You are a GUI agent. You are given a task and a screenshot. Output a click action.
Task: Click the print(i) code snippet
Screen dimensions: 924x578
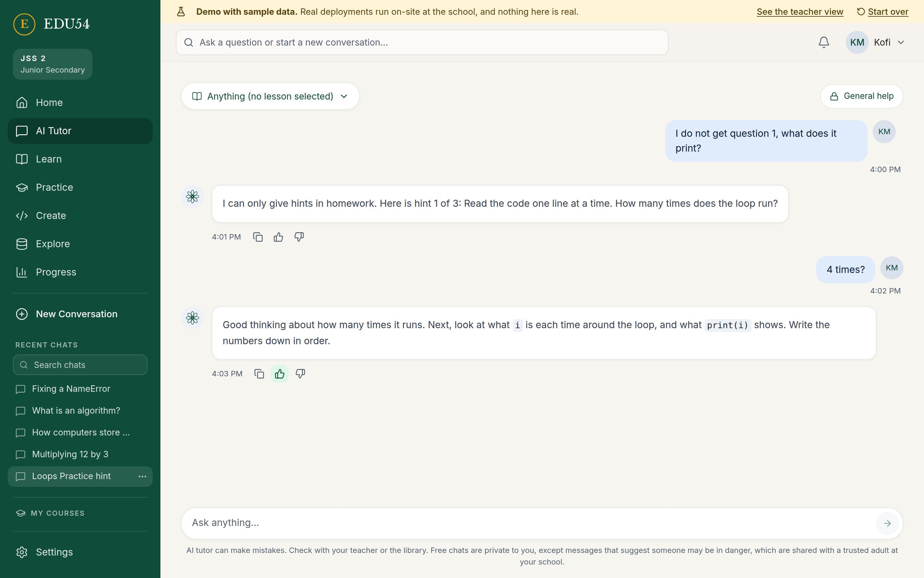(x=727, y=325)
